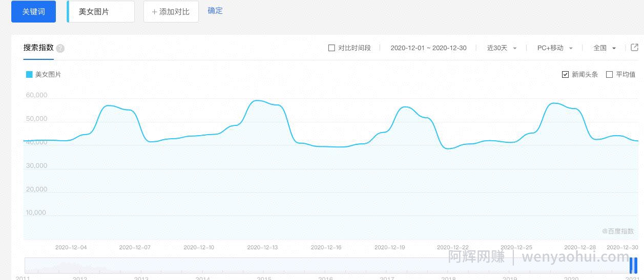Click the 2020-12-25 x-axis date label

click(x=516, y=248)
